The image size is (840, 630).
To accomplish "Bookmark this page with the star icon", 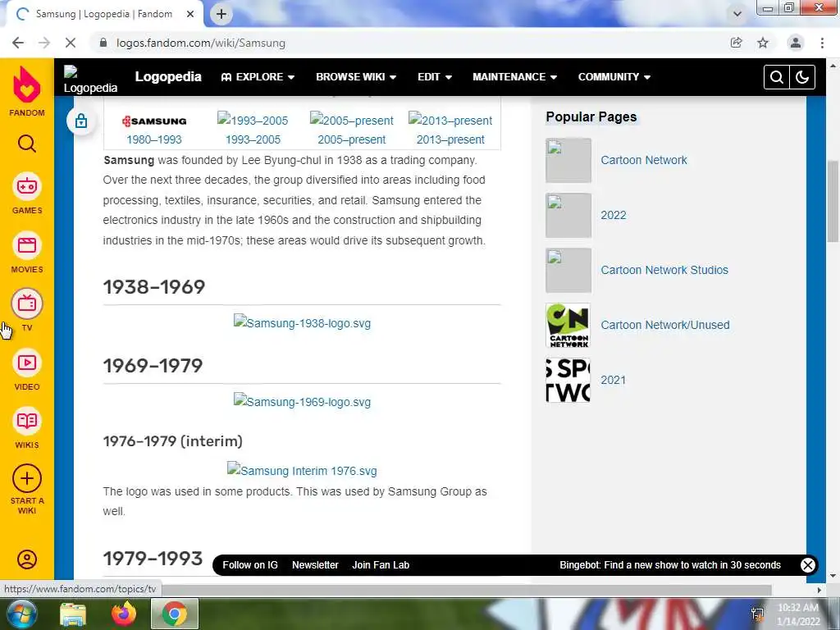I will pos(763,43).
